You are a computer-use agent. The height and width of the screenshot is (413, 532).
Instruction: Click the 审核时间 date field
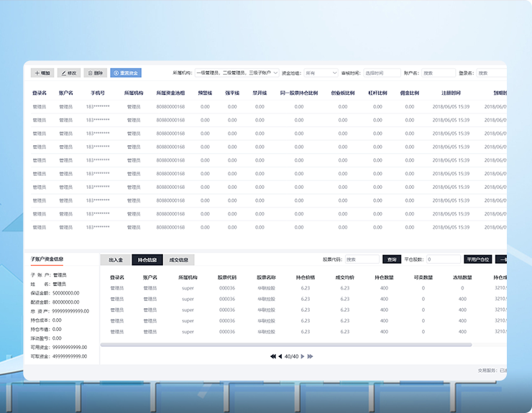pos(382,73)
